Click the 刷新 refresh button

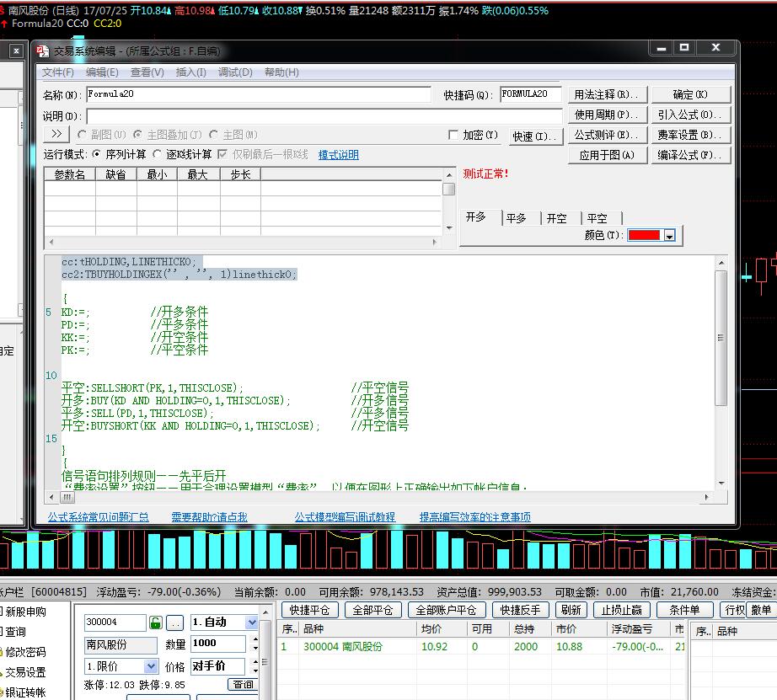571,610
